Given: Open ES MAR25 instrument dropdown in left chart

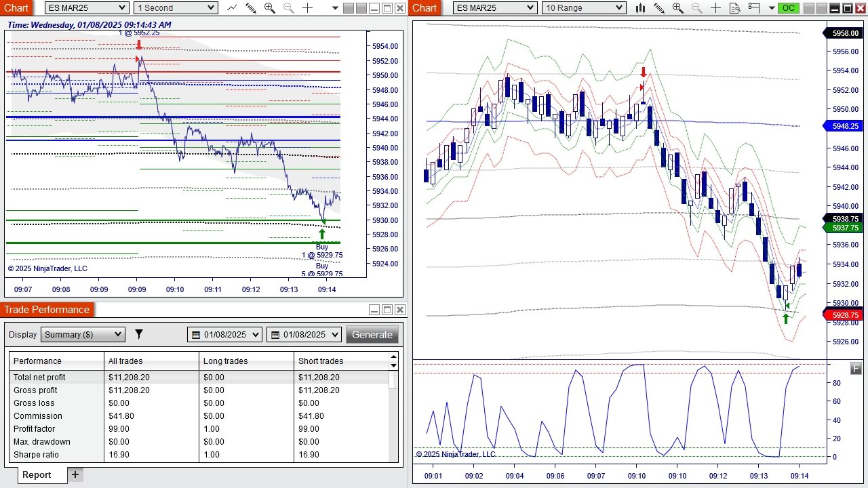Looking at the screenshot, I should [87, 7].
